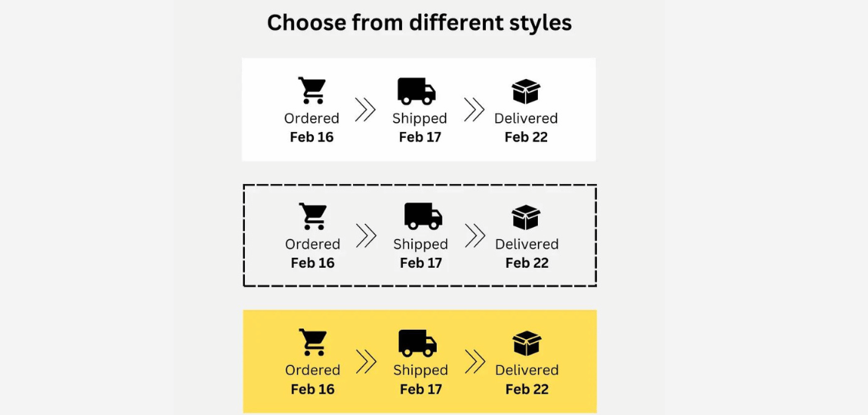Click 'Shipped' label on the yellow banner
Viewport: 868px width, 415px height.
(421, 371)
